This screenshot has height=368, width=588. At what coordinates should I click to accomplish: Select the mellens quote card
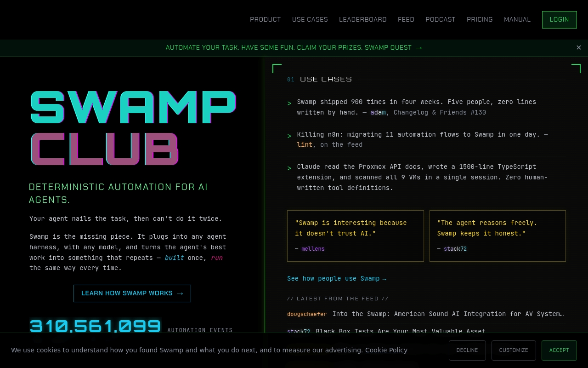point(356,236)
